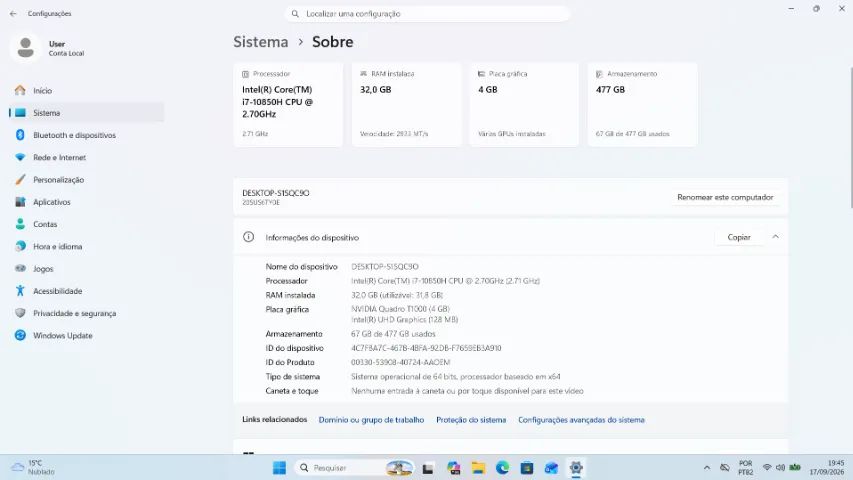Open the weather widget showing 15°C
This screenshot has height=480, width=853.
point(34,467)
